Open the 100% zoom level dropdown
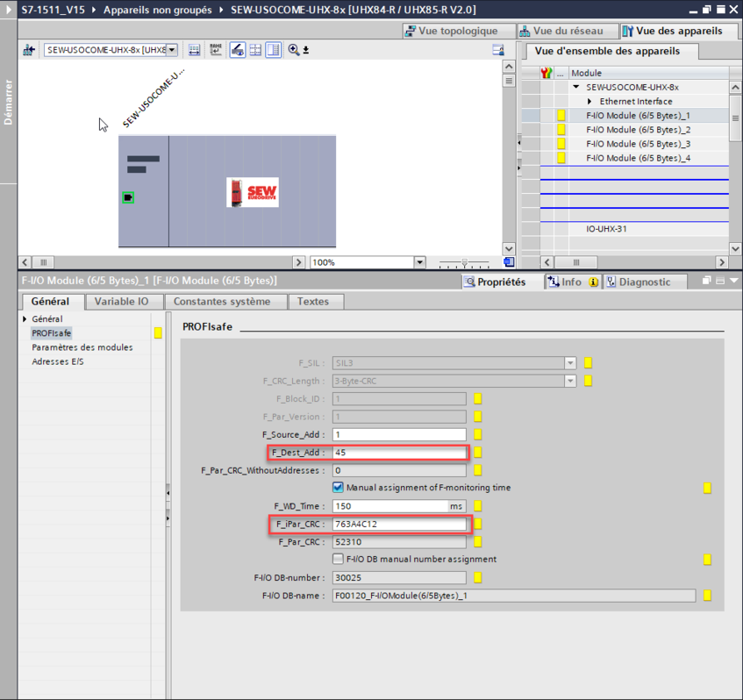Viewport: 743px width, 700px height. [x=419, y=262]
